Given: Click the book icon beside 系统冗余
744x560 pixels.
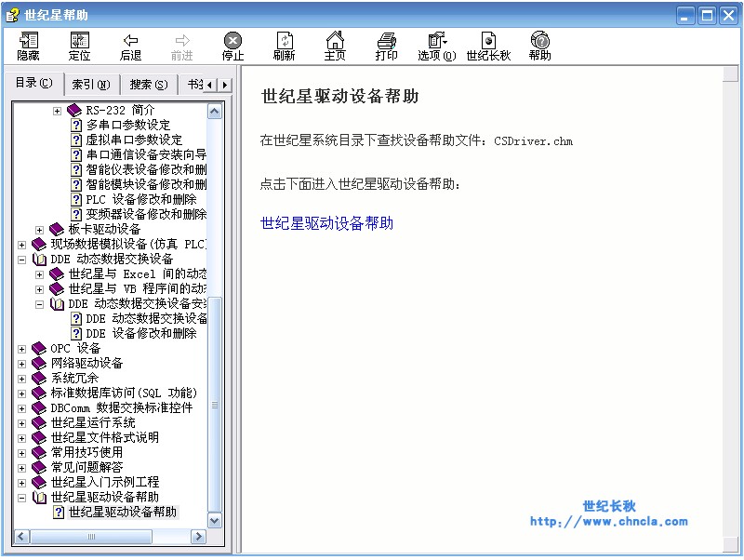Looking at the screenshot, I should pos(39,379).
